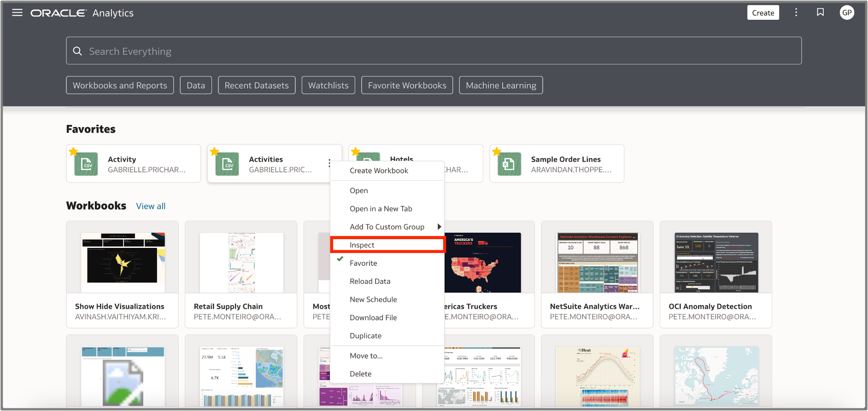Filter by Workbooks and Reports
This screenshot has height=411, width=868.
tap(120, 85)
